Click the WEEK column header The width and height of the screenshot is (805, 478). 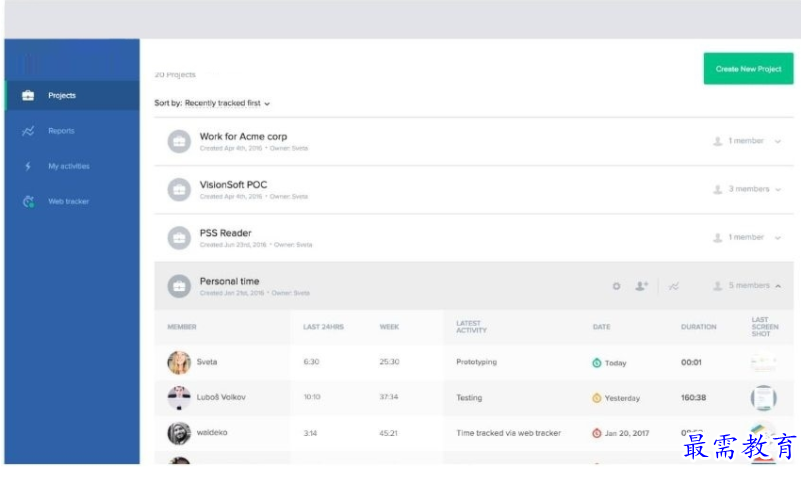tap(389, 327)
